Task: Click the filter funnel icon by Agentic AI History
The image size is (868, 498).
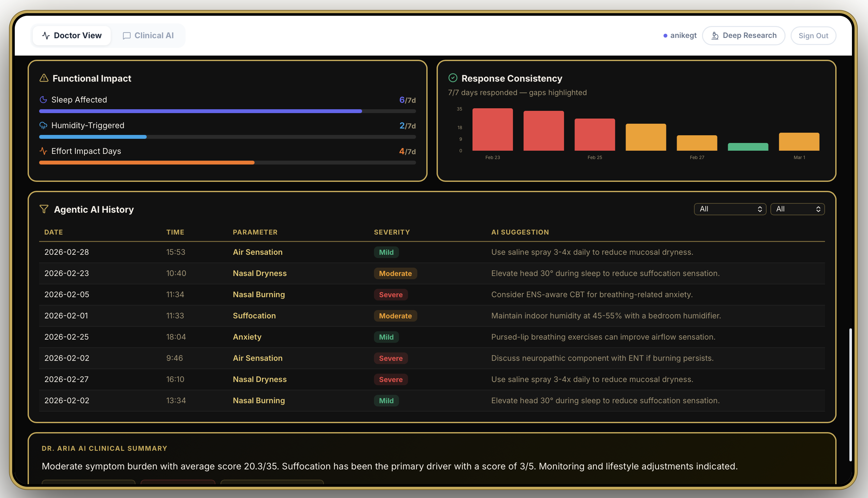Action: (x=44, y=209)
